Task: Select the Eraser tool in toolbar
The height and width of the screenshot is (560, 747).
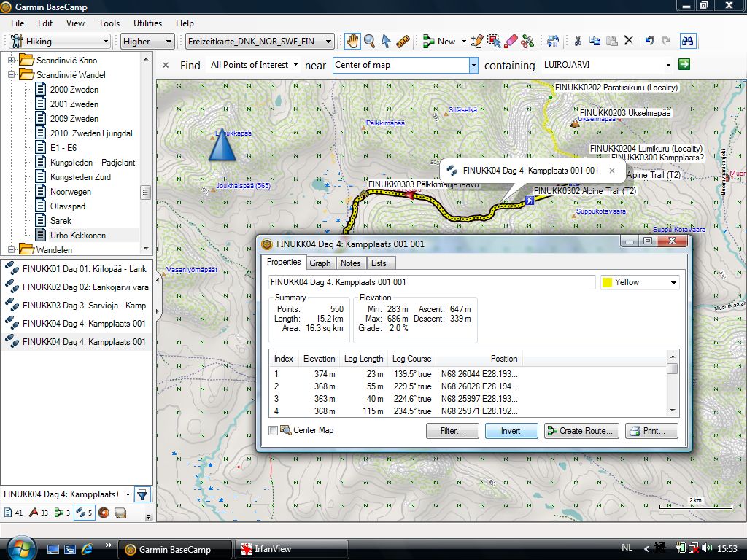Action: 511,42
